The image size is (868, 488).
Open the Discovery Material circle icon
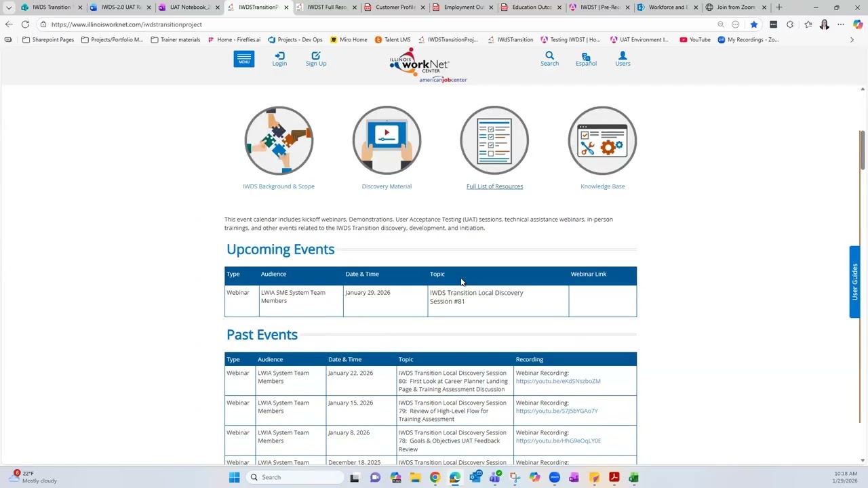pyautogui.click(x=387, y=141)
